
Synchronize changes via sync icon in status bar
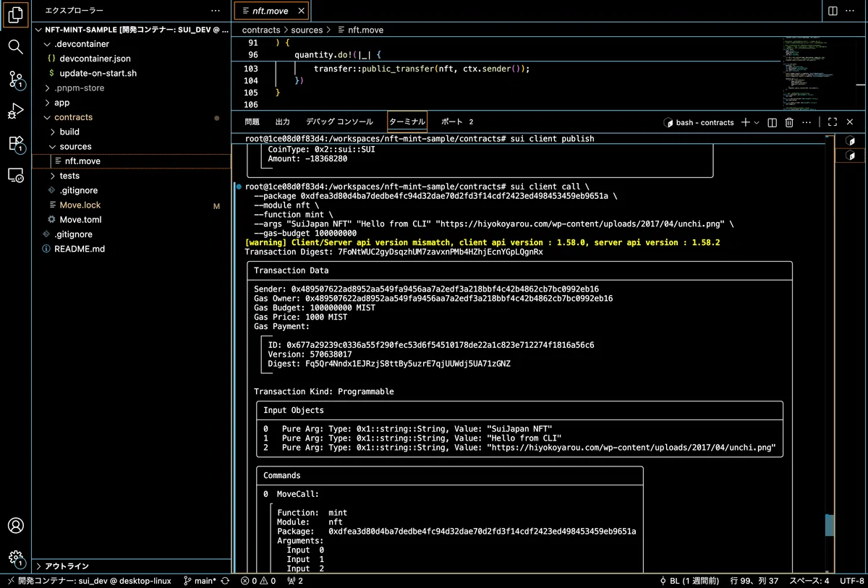(226, 581)
